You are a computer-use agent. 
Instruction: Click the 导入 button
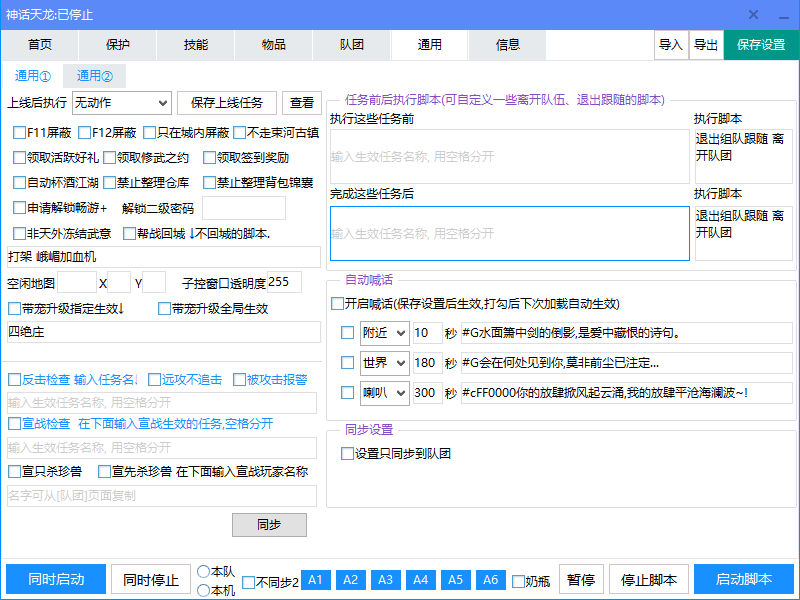coord(671,45)
